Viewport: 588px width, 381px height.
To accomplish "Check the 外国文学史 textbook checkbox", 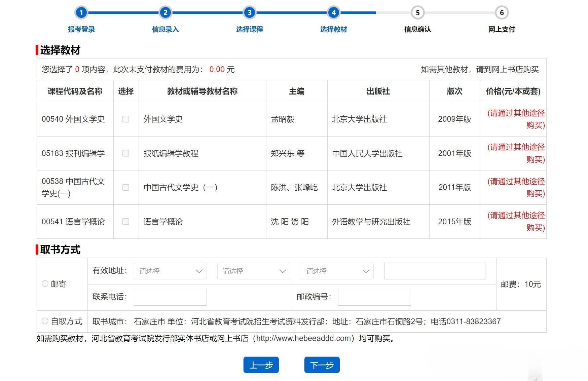I will point(126,119).
